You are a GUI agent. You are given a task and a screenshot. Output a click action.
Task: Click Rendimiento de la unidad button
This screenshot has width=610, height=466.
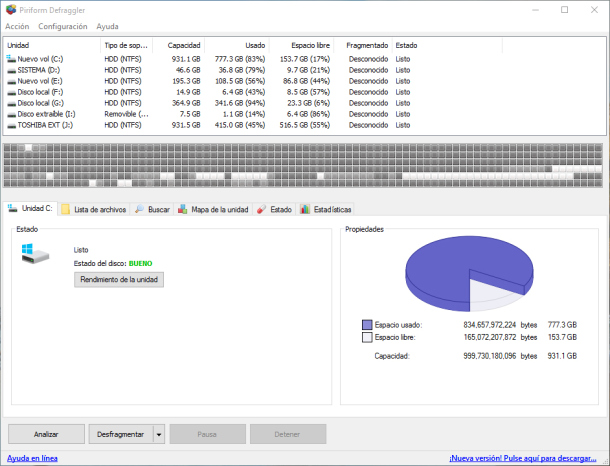119,279
